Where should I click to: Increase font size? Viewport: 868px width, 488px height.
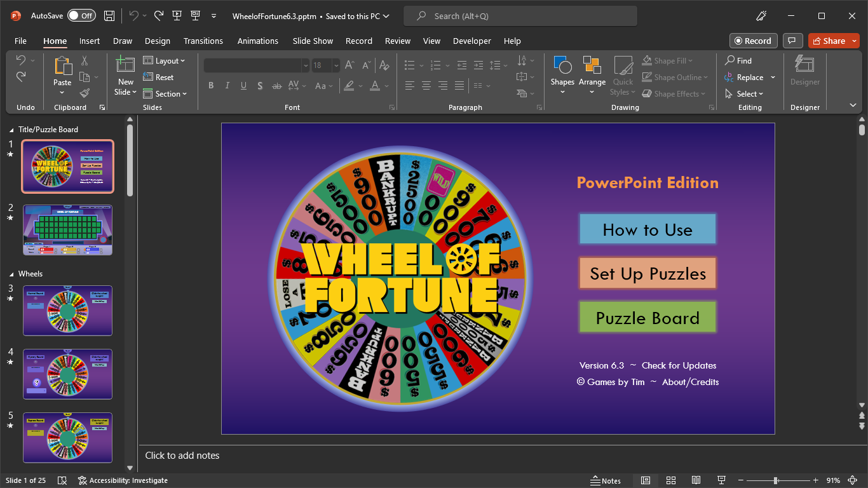point(351,65)
